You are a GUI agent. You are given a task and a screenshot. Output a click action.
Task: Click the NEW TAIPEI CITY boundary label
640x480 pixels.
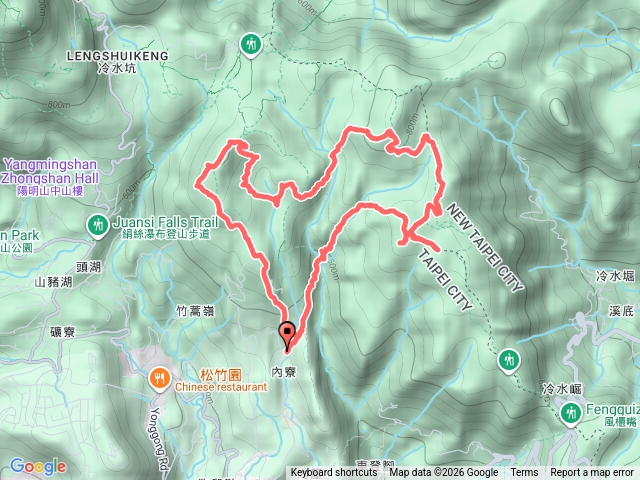click(485, 248)
